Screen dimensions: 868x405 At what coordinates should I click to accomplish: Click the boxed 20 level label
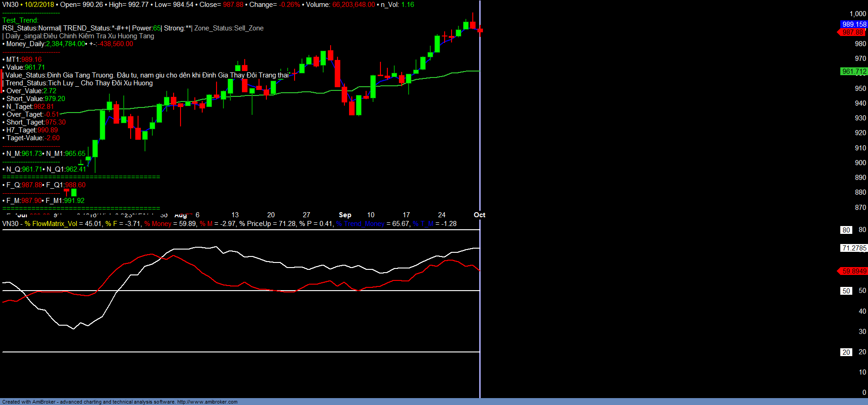click(x=846, y=352)
